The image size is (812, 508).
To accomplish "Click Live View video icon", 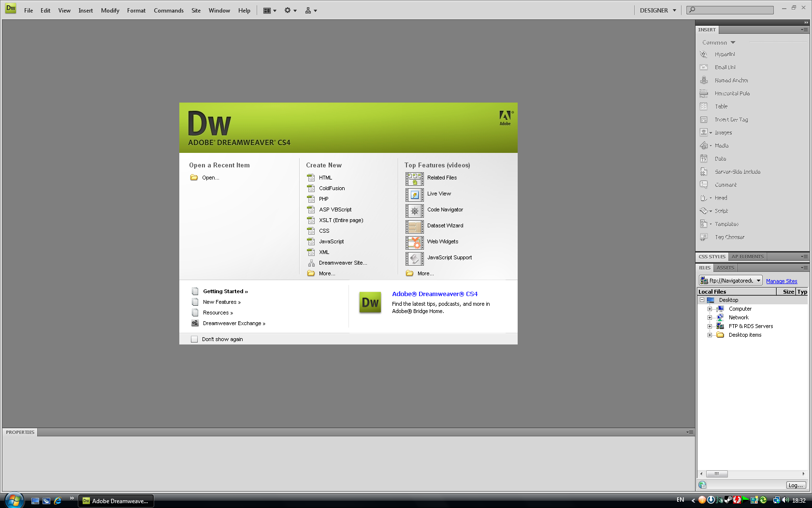I will [415, 194].
